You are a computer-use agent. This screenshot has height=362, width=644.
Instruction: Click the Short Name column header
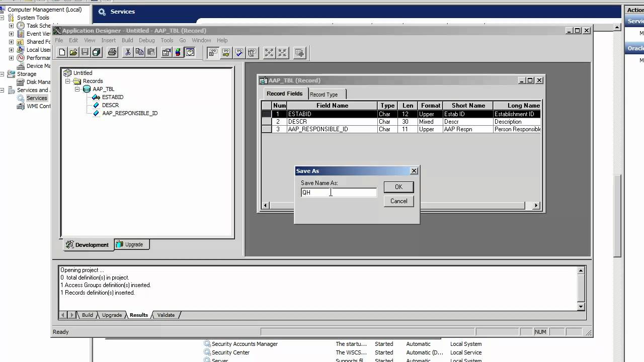pos(468,106)
